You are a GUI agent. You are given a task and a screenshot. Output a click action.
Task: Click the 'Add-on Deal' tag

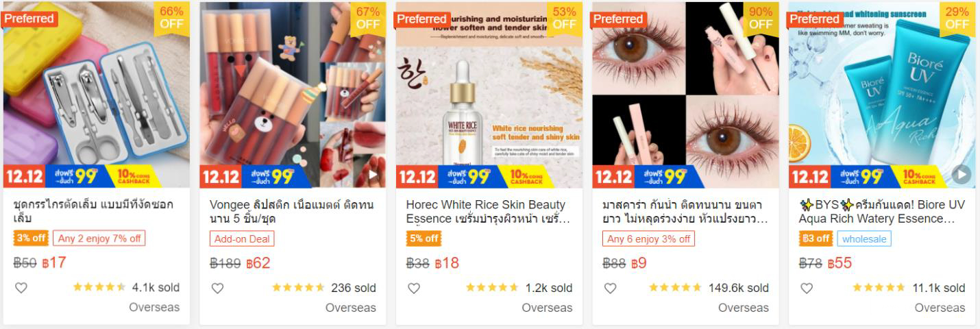[242, 239]
